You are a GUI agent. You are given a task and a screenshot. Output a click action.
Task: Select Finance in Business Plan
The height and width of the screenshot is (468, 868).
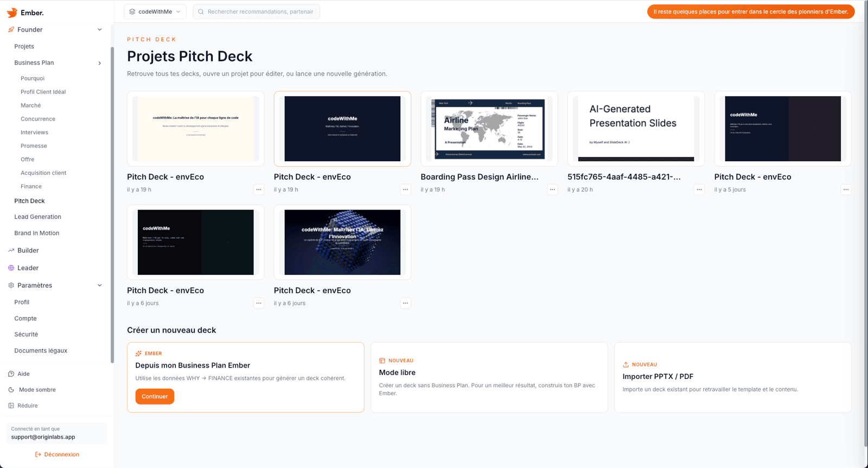click(x=31, y=186)
